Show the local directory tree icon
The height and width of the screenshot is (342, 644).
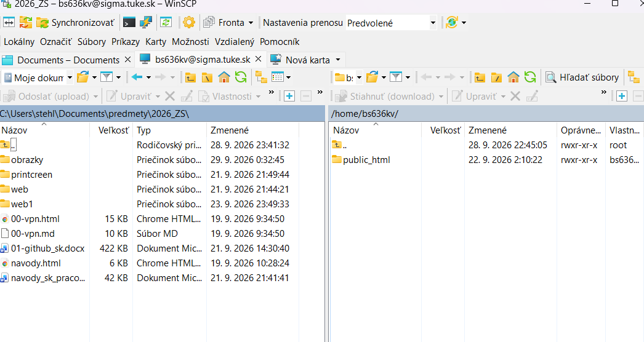(x=261, y=77)
